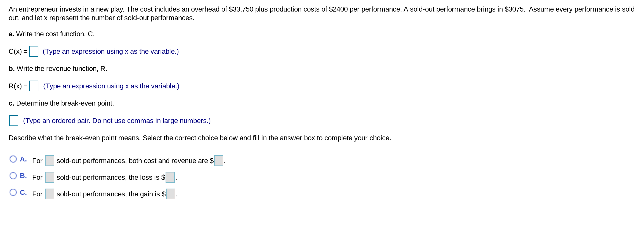The height and width of the screenshot is (227, 644).
Task: Click the loss dollar amount box in choice B
Action: click(x=170, y=177)
